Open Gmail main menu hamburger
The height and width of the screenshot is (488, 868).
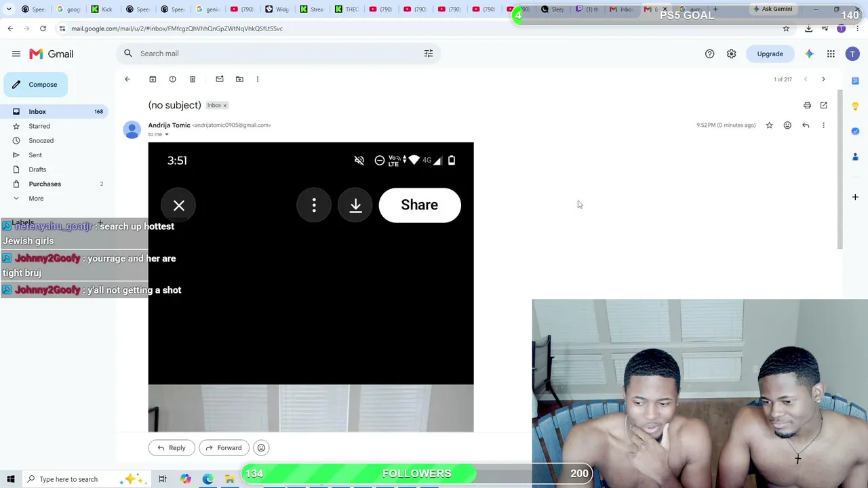click(16, 54)
